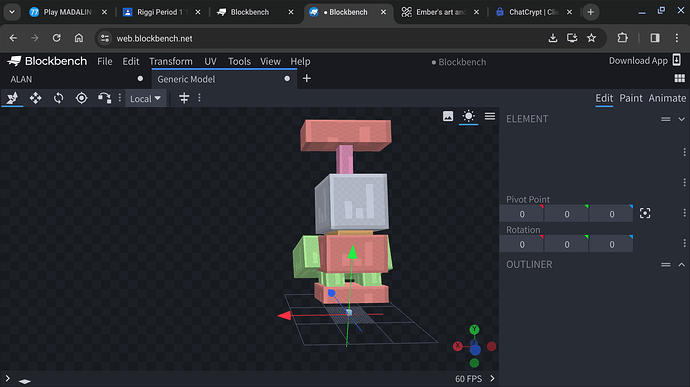
Task: Collapse the Element panel chevron
Action: (x=681, y=119)
